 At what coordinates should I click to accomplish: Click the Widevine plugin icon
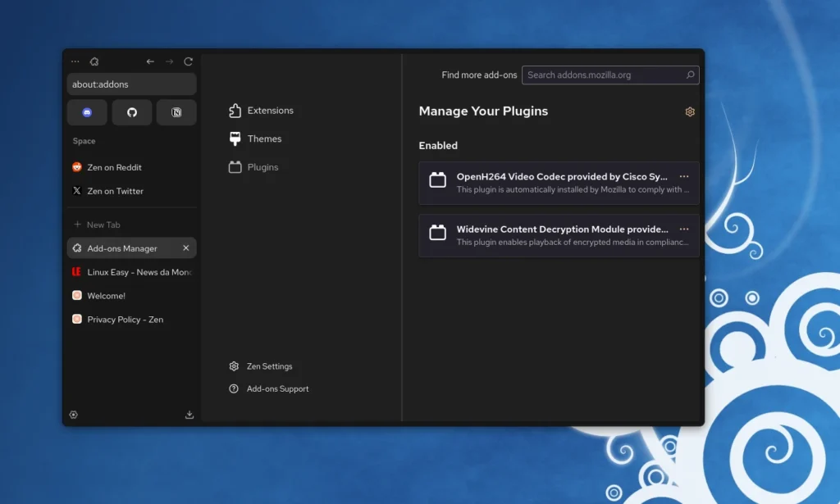(x=438, y=232)
